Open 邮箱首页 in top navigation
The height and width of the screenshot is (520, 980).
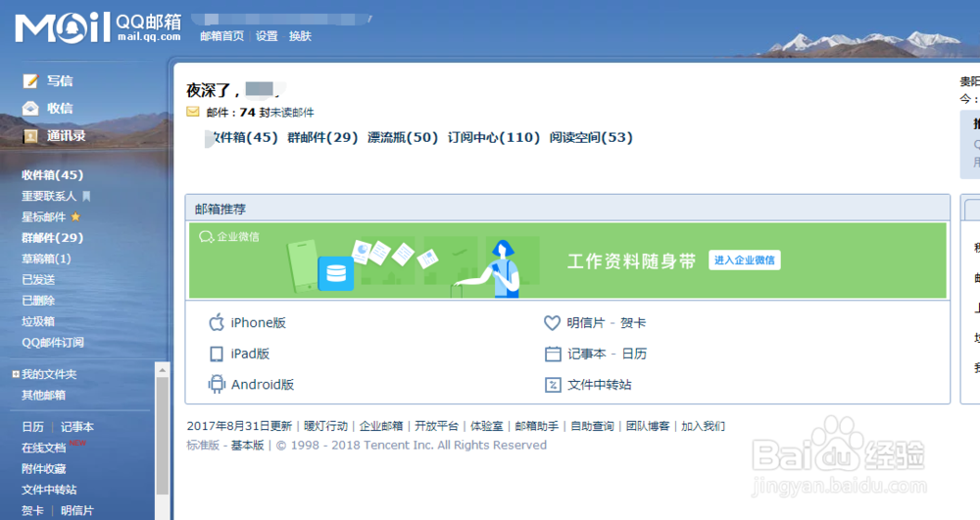click(x=221, y=36)
